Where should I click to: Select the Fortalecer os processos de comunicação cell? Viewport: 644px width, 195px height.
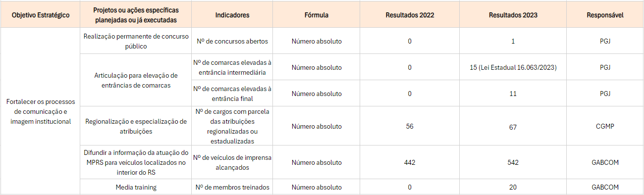coord(40,111)
